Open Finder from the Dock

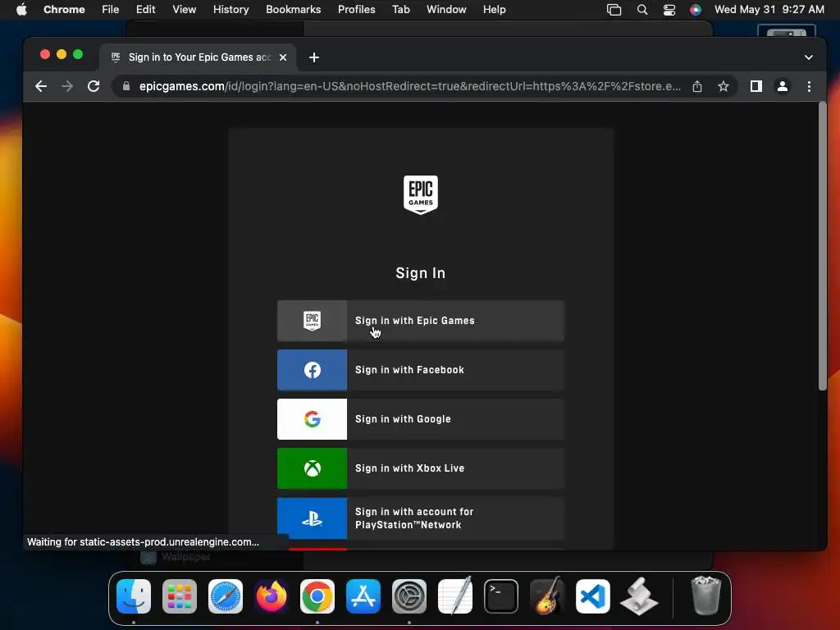(134, 596)
